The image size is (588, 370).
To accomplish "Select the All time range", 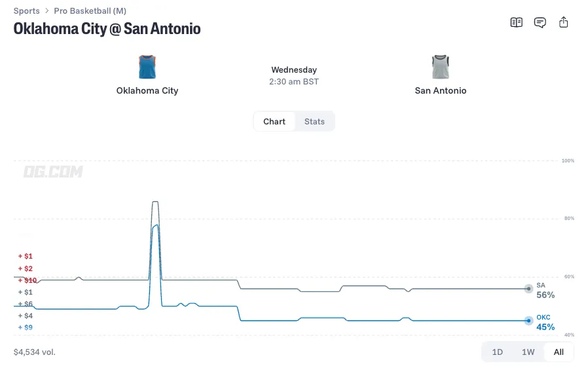I will (x=559, y=352).
